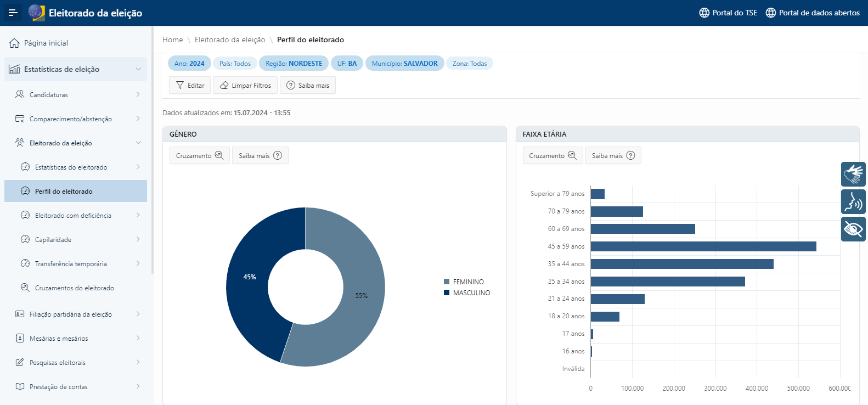The height and width of the screenshot is (405, 868).
Task: Click the Candidaturas person icon
Action: click(x=20, y=94)
